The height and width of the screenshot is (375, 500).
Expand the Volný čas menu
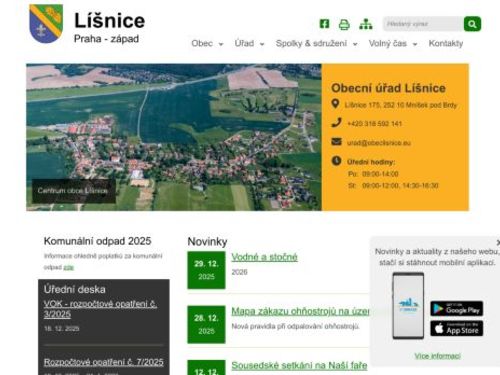point(393,44)
